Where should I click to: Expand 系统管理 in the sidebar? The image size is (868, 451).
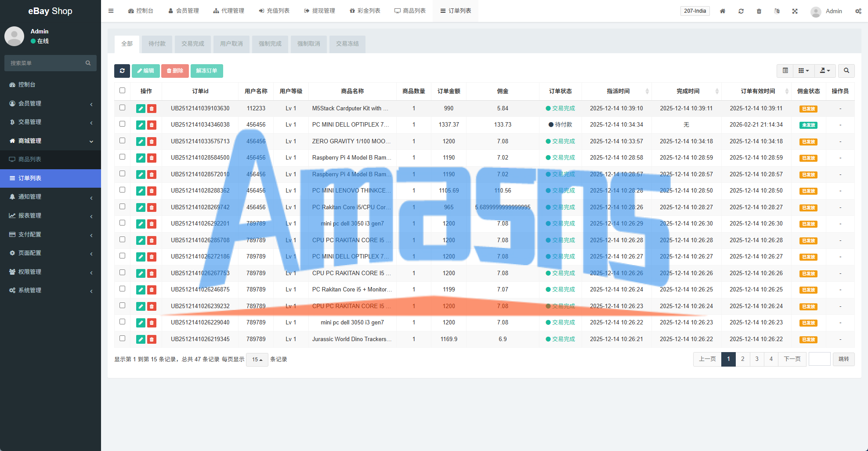coord(51,290)
